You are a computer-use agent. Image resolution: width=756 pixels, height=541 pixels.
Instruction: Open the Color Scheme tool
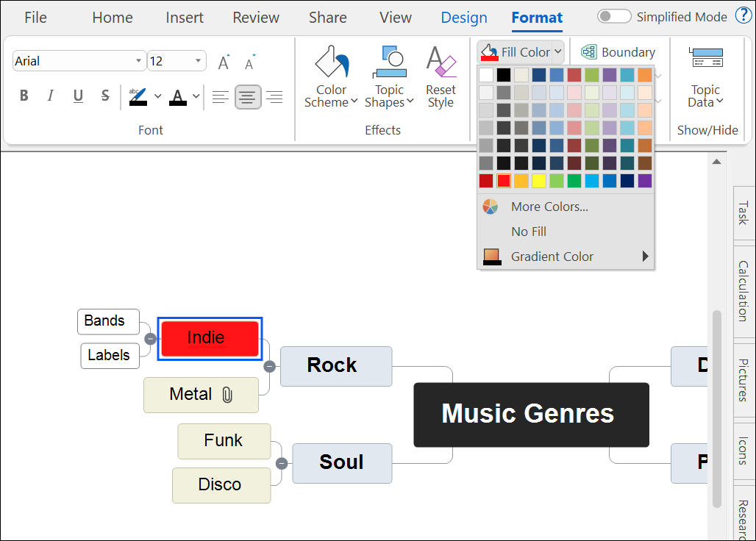click(x=330, y=76)
